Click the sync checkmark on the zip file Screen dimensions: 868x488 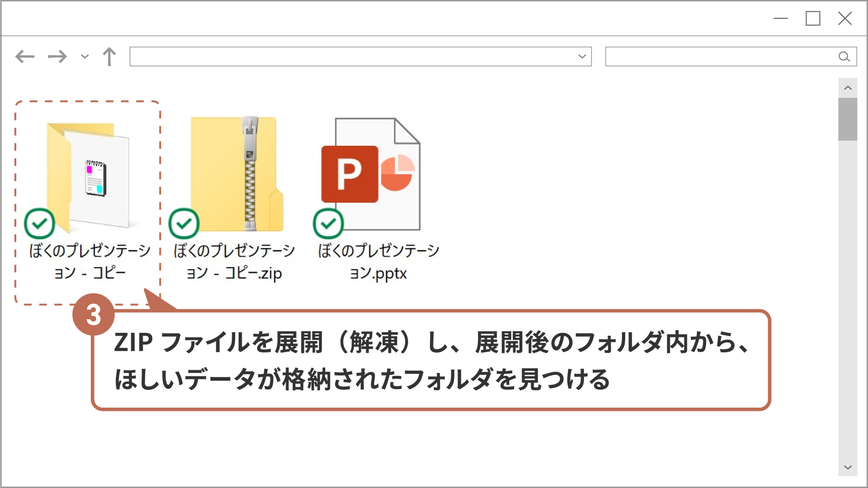[x=184, y=224]
